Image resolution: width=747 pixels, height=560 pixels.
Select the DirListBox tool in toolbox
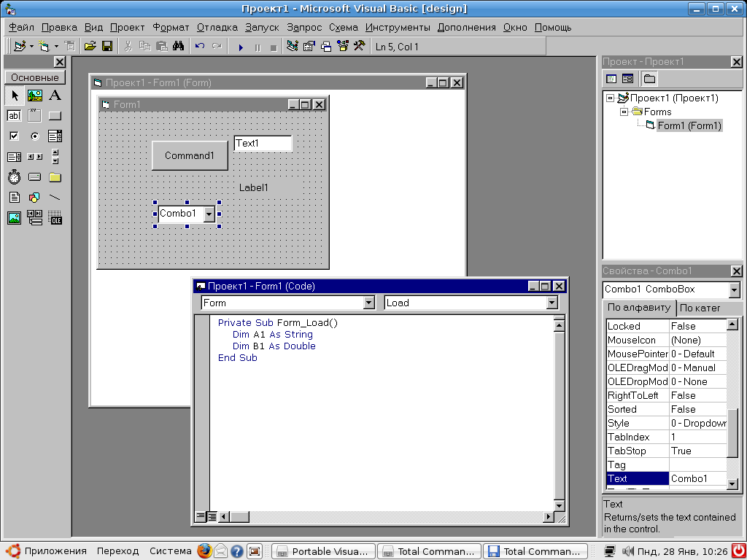[x=55, y=177]
